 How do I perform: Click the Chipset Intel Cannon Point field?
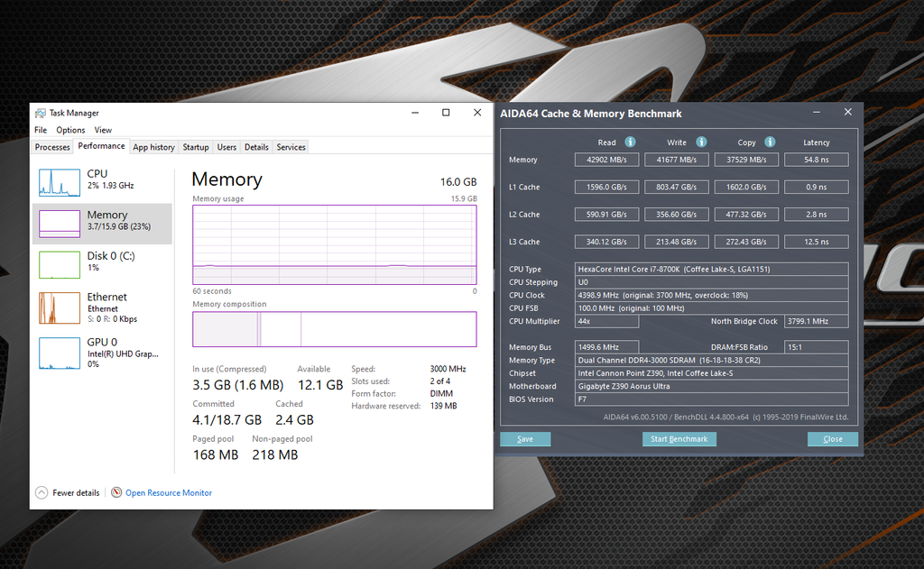[711, 372]
